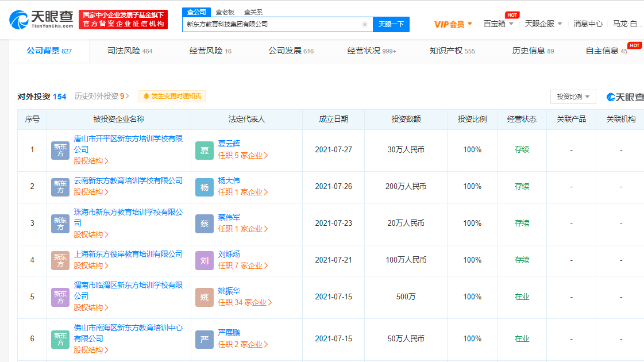Open the 投资比例 sort dropdown
Image resolution: width=644 pixels, height=362 pixels.
(x=573, y=97)
